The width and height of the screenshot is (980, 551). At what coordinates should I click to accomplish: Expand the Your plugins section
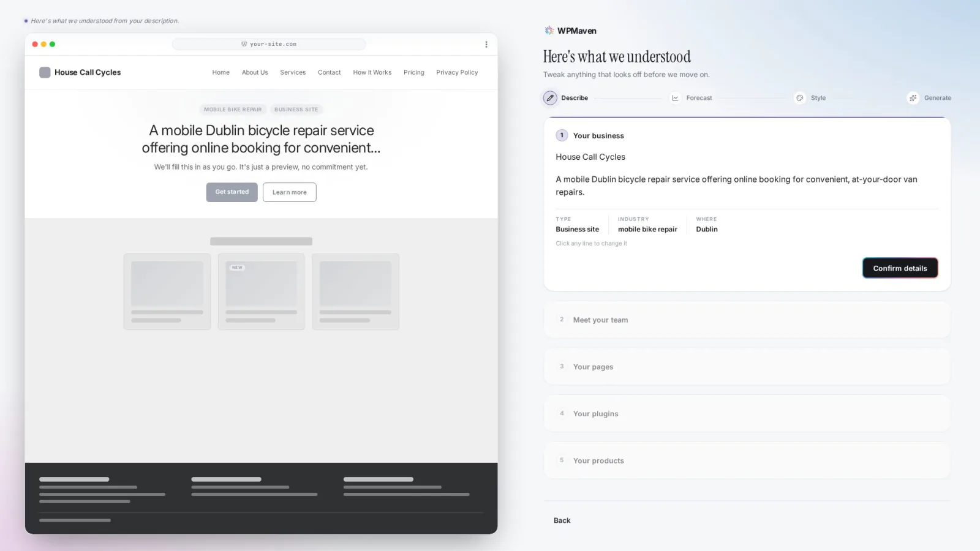(747, 414)
